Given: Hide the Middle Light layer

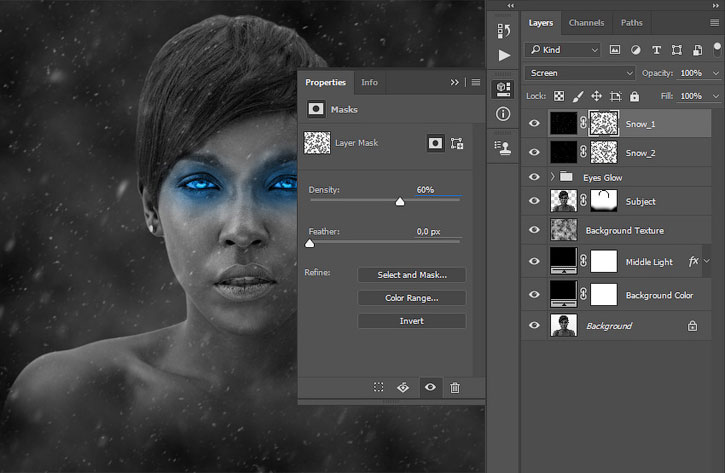Looking at the screenshot, I should pyautogui.click(x=534, y=261).
